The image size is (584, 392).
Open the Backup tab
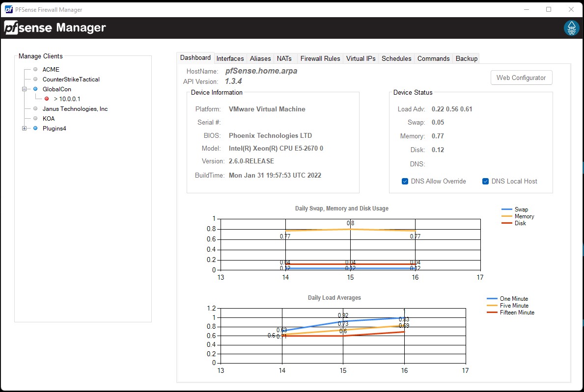pos(466,58)
